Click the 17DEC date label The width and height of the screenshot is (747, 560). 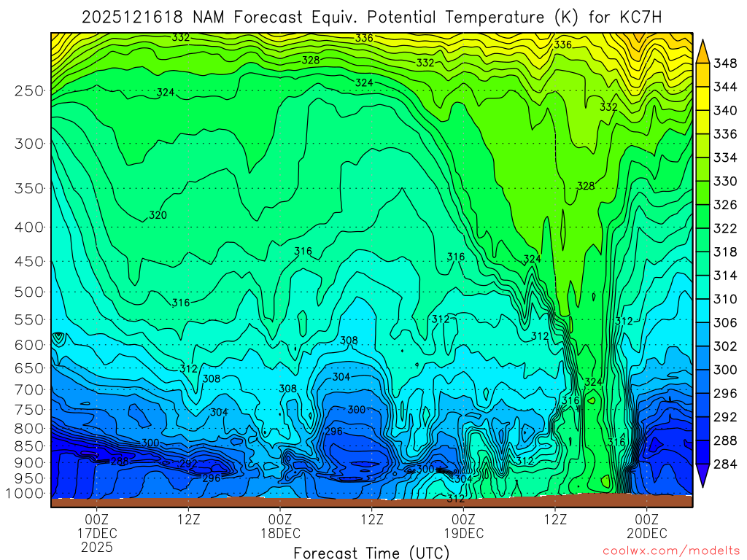[97, 533]
